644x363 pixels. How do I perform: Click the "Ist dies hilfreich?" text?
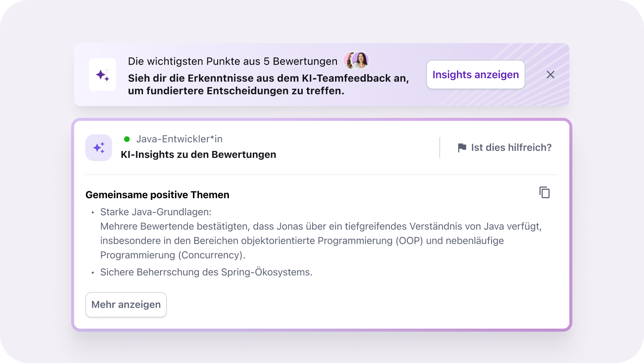coord(511,147)
